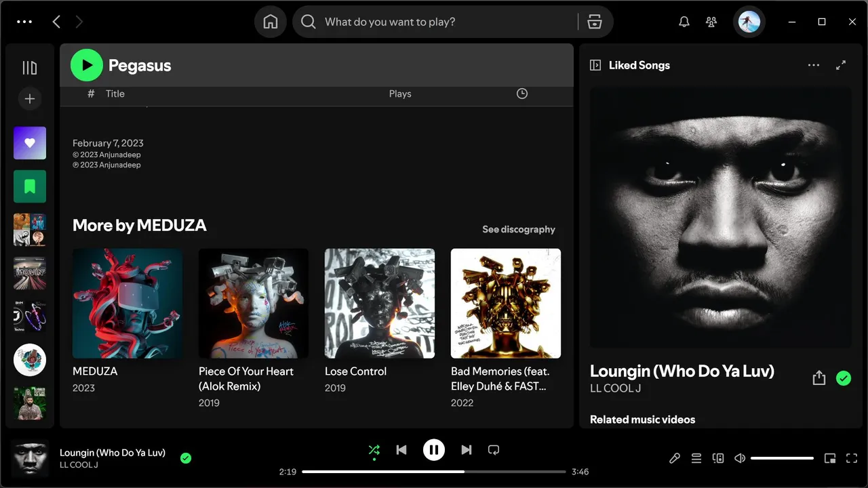This screenshot has height=488, width=868.
Task: Enter full screen mode in player bar
Action: 852,458
